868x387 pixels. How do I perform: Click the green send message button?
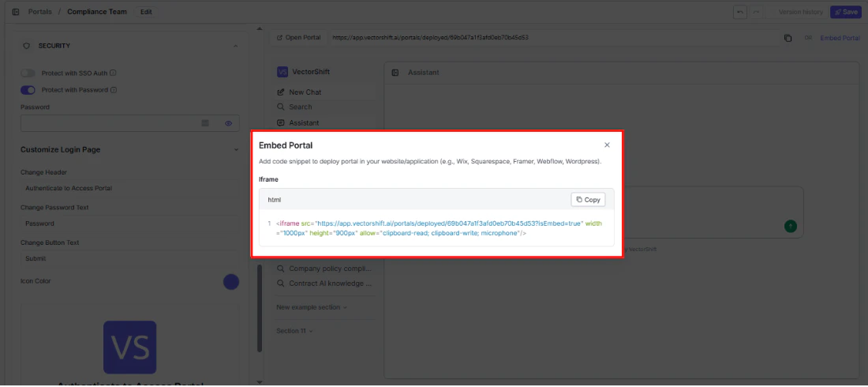coord(791,226)
